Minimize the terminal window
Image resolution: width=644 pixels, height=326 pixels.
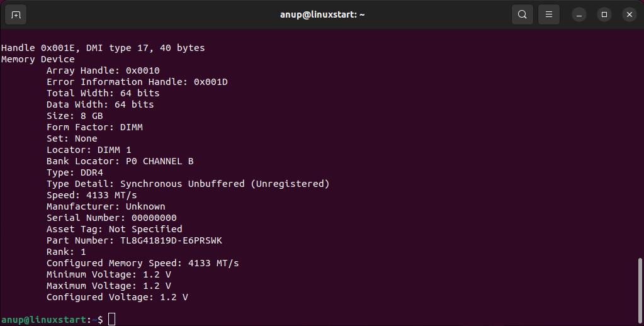579,14
